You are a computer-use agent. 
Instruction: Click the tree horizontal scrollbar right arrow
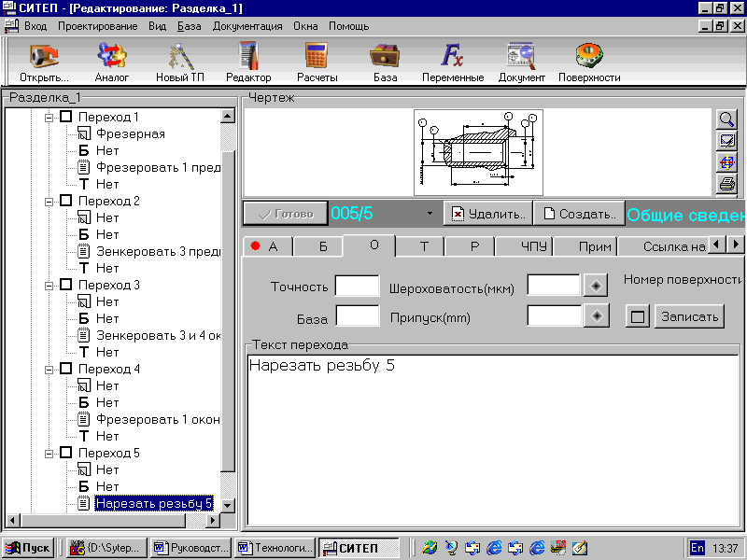point(213,520)
